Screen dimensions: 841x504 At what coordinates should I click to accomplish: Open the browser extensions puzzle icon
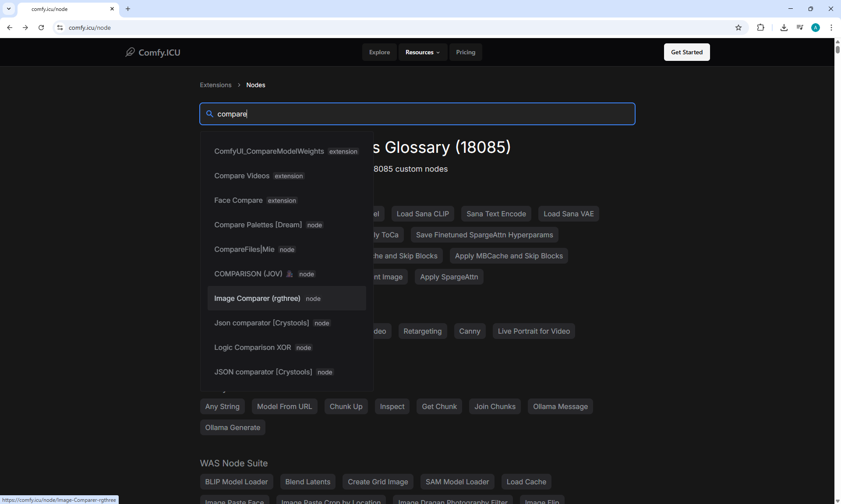point(760,28)
